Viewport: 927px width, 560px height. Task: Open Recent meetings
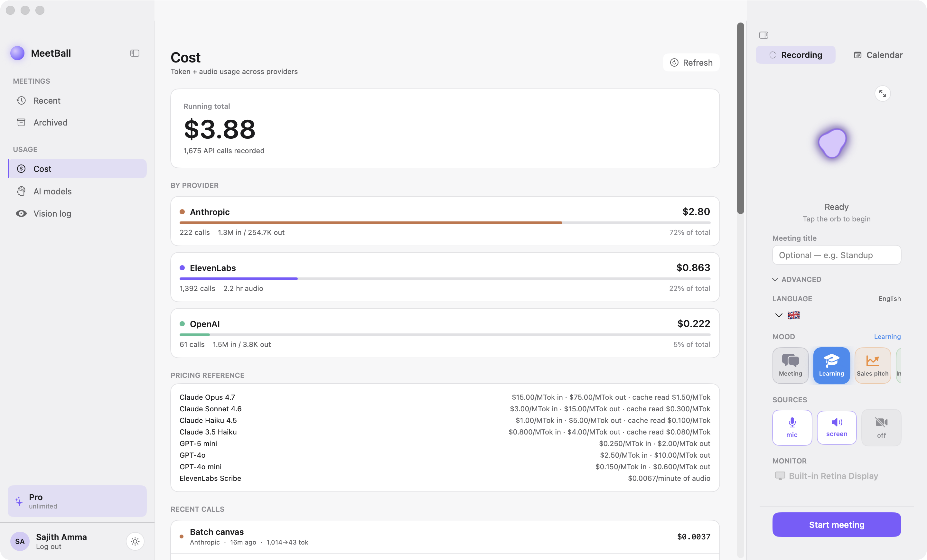(x=77, y=100)
